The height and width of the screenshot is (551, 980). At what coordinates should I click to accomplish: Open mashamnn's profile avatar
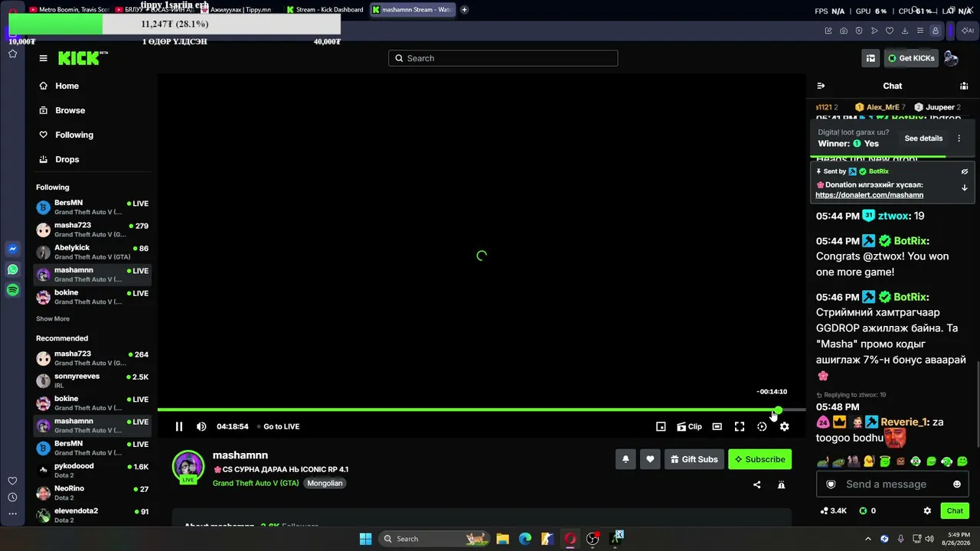[188, 466]
